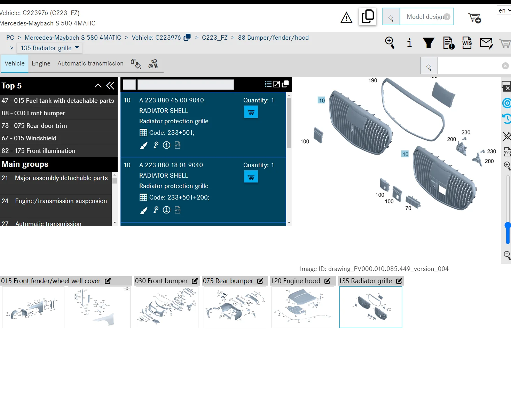This screenshot has height=420, width=511.
Task: Clear the parts search field with x button
Action: 505,65
